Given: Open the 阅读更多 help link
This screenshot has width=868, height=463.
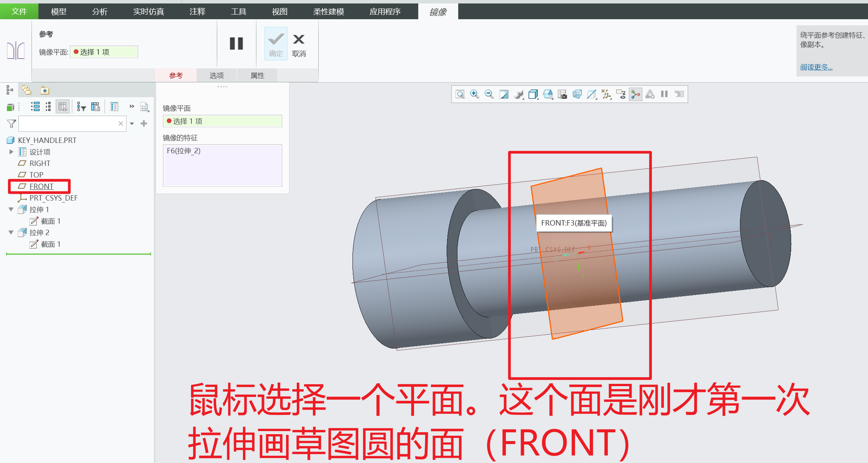Looking at the screenshot, I should tap(816, 67).
